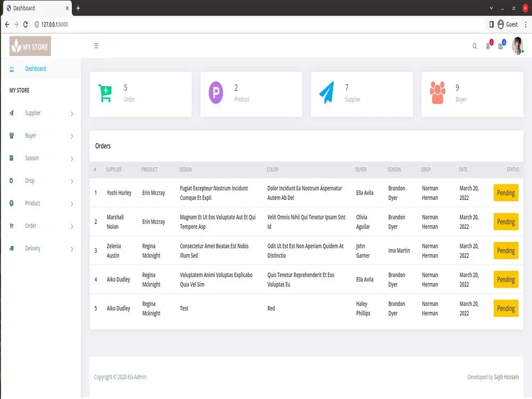Click the SUPPLIER column header
The height and width of the screenshot is (399, 532).
114,170
